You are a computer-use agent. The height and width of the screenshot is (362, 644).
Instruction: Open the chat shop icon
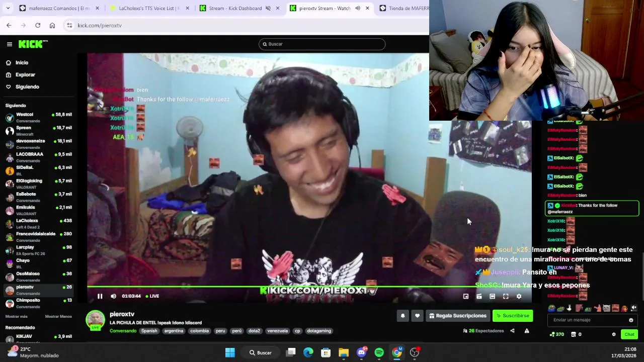click(x=573, y=334)
